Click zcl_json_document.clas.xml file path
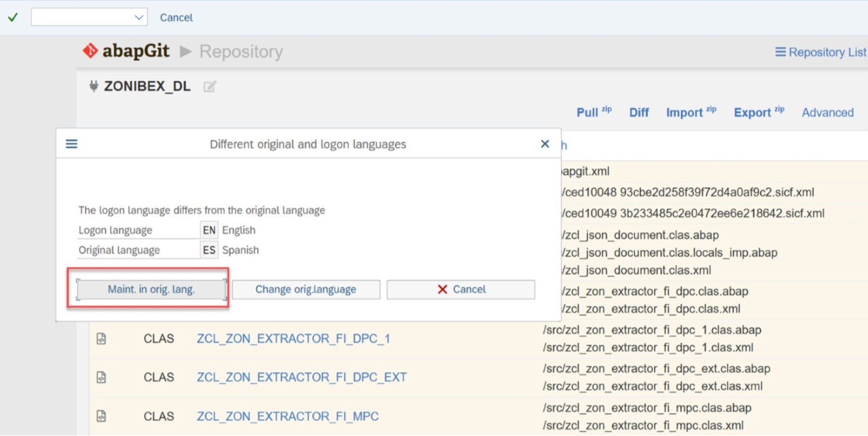Viewport: 868px width, 436px height. coord(636,270)
